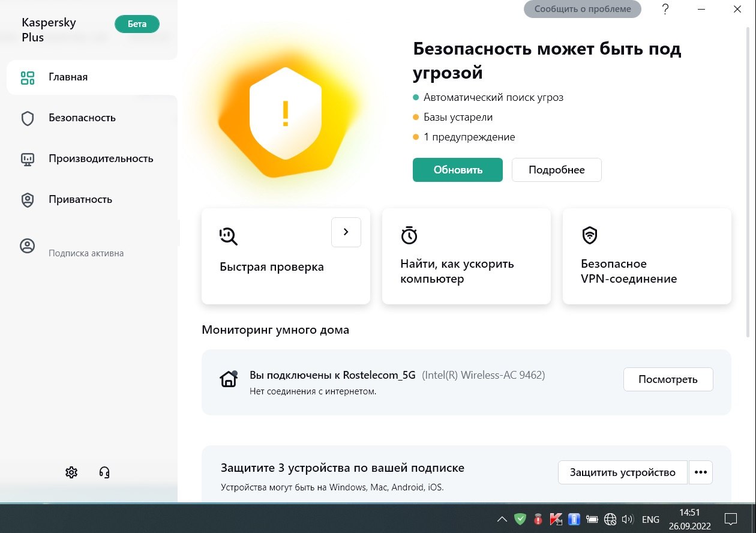Click the VPN shield Wi-Fi icon

pos(590,235)
